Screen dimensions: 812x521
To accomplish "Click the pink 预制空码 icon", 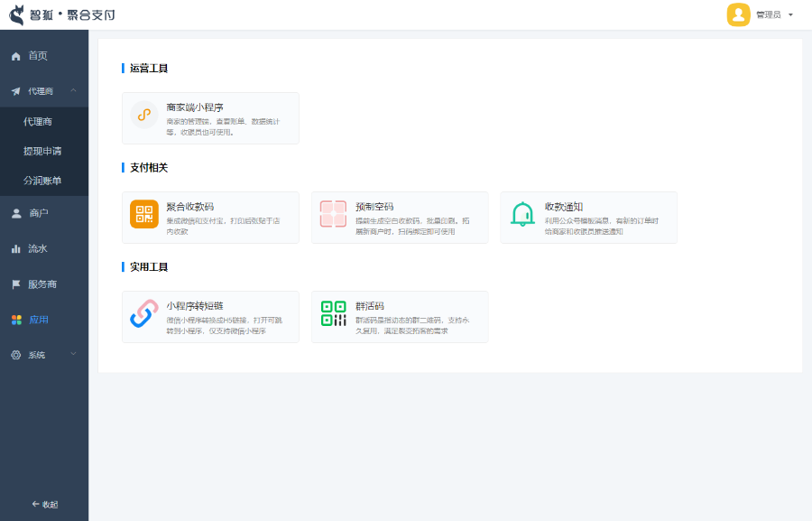I will [x=333, y=214].
